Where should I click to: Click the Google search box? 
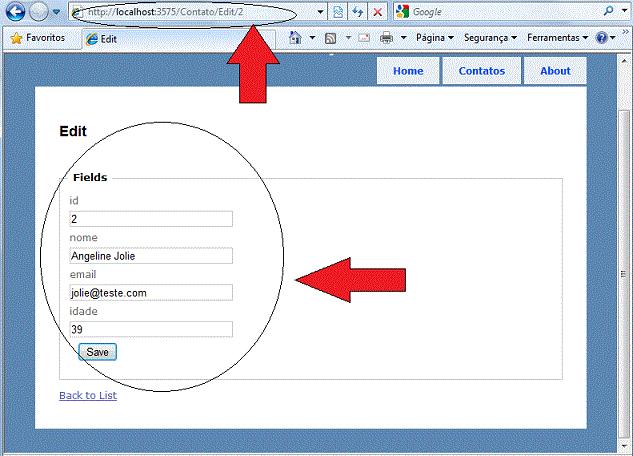(x=505, y=12)
